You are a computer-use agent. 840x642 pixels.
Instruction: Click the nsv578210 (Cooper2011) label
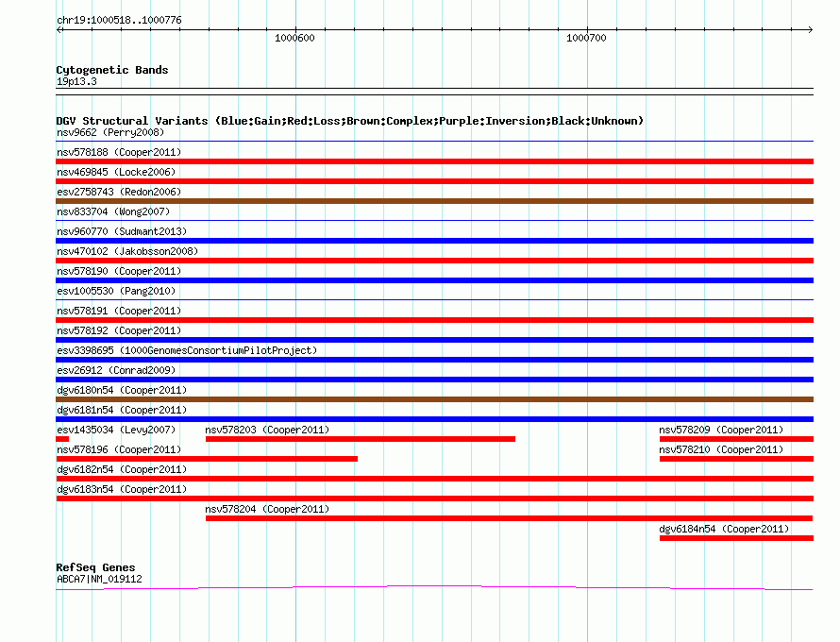click(x=721, y=449)
